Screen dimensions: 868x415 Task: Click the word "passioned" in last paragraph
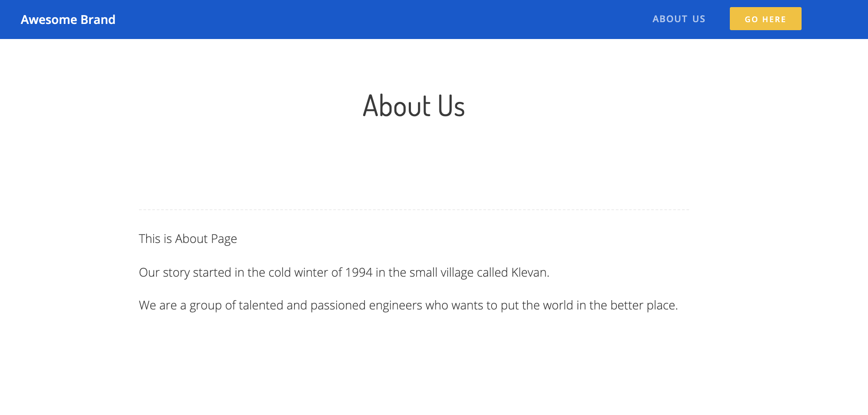(x=338, y=305)
